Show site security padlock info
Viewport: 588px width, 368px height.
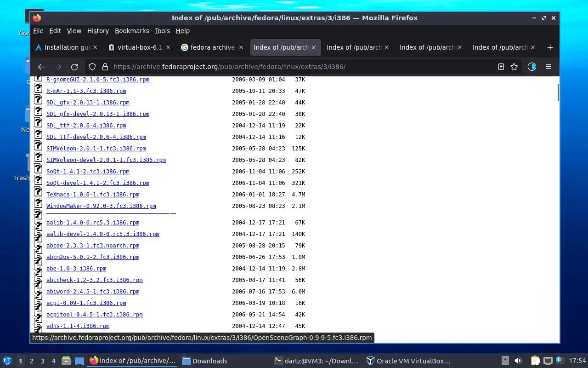(x=105, y=67)
